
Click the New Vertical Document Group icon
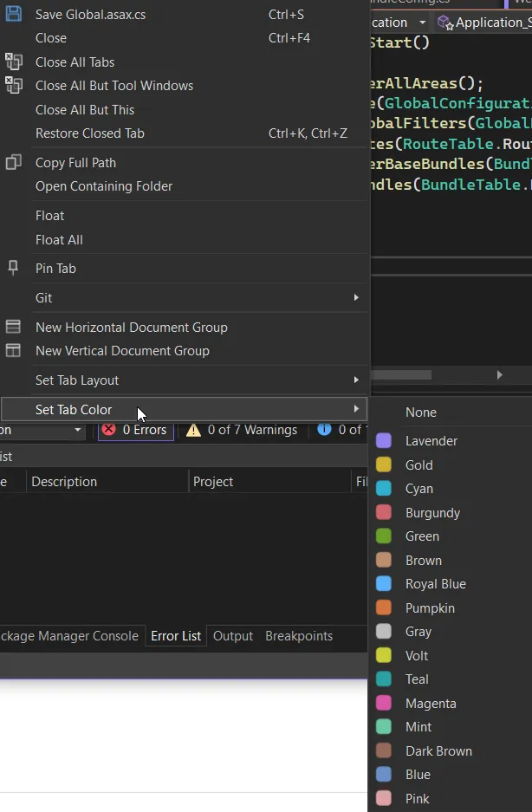(13, 350)
